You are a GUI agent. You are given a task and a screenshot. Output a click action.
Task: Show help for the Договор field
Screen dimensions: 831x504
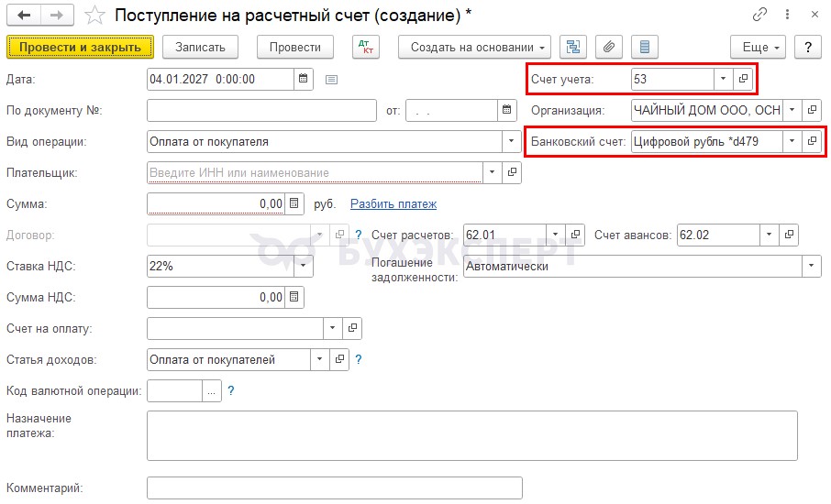359,236
